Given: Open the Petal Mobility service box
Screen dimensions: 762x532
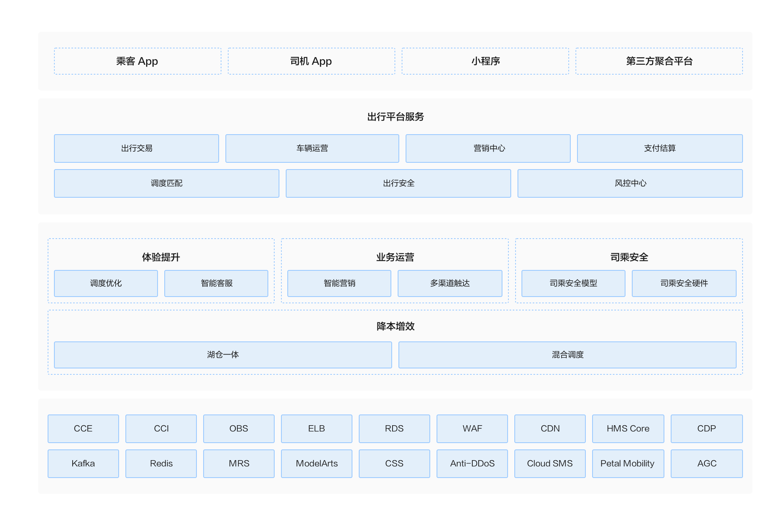Looking at the screenshot, I should pyautogui.click(x=627, y=464).
